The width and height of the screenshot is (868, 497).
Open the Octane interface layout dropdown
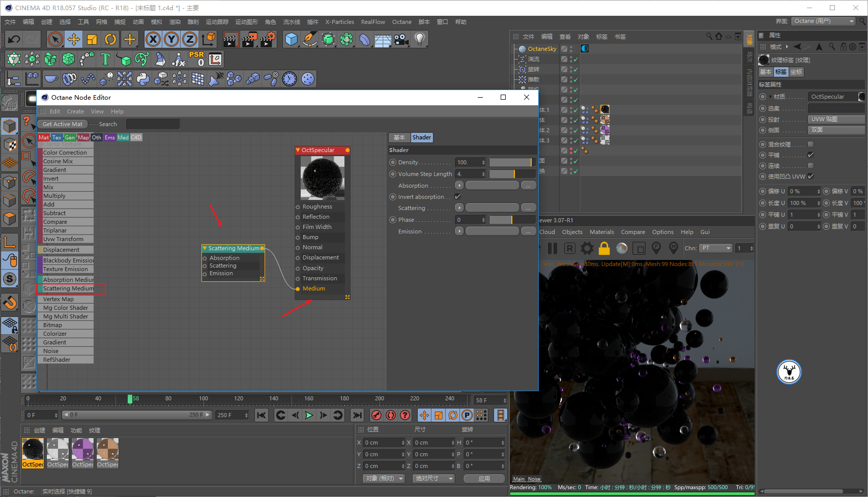pos(824,21)
